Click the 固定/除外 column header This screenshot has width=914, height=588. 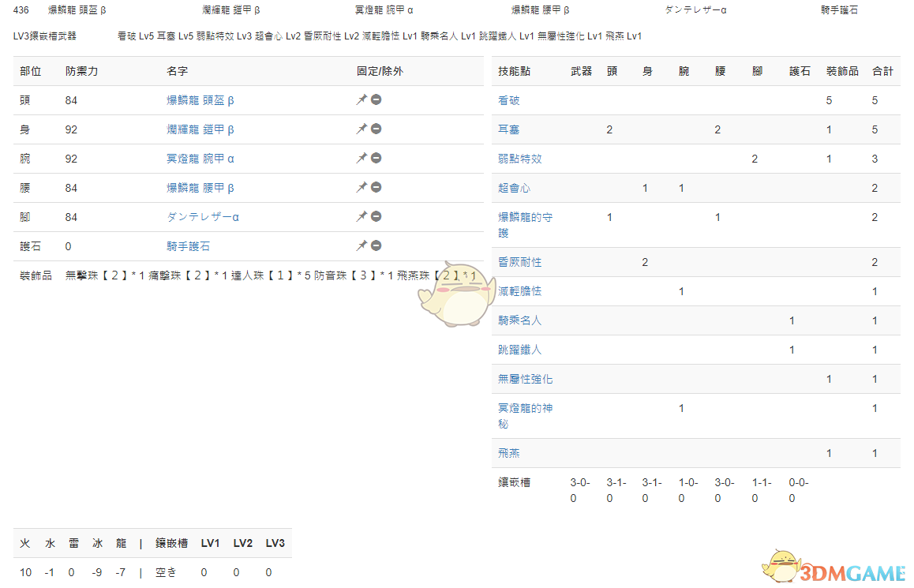(380, 71)
